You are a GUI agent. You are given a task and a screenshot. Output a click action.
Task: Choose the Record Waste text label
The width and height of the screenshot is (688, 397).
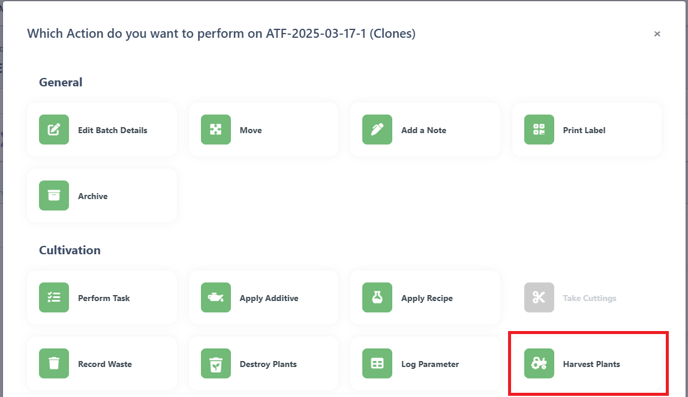(x=105, y=364)
